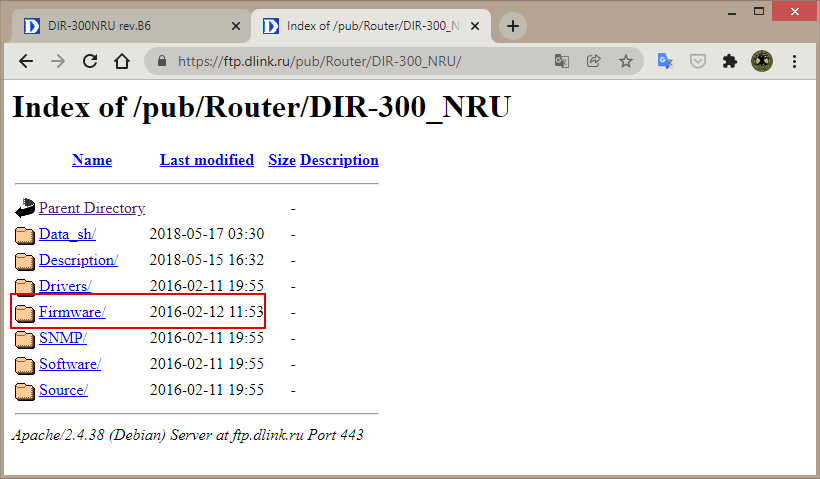Switch to DIR-300NRU rev.B6 tab

(x=131, y=26)
